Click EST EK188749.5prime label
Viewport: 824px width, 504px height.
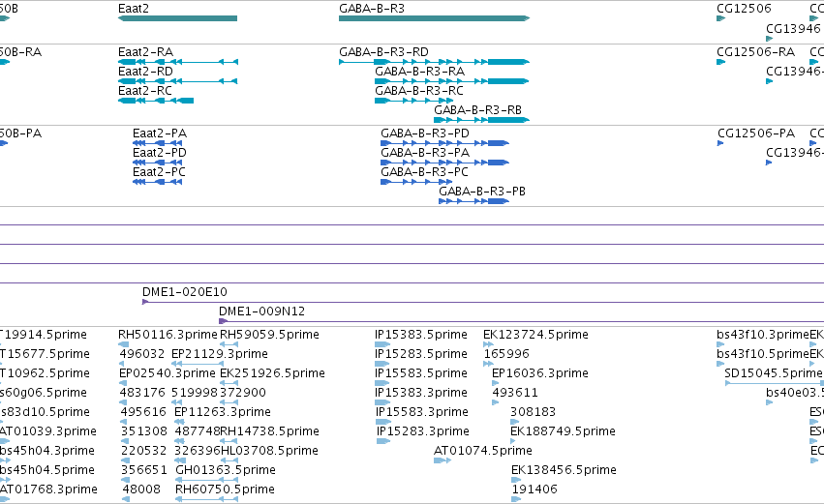pos(563,431)
